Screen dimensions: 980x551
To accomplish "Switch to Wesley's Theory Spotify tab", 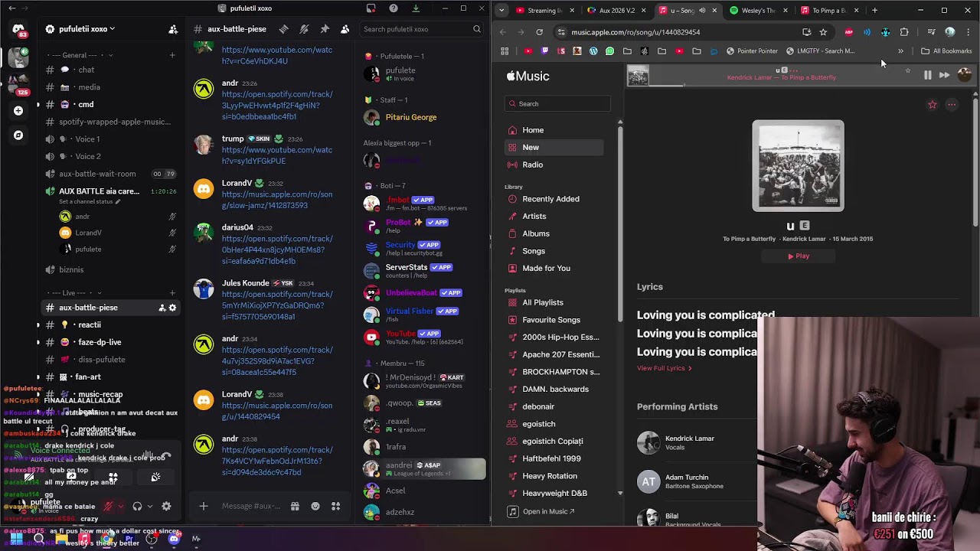I will (758, 11).
